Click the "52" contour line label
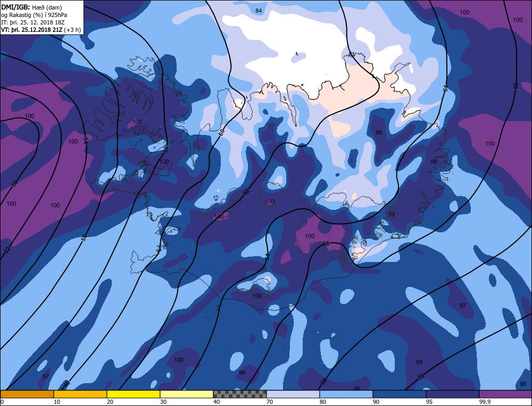Viewport: 532px width, 406px height. 8,250
